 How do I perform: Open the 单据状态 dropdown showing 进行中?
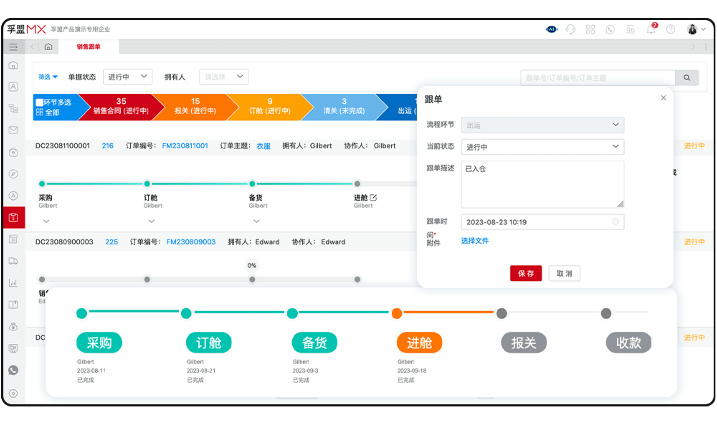click(128, 76)
